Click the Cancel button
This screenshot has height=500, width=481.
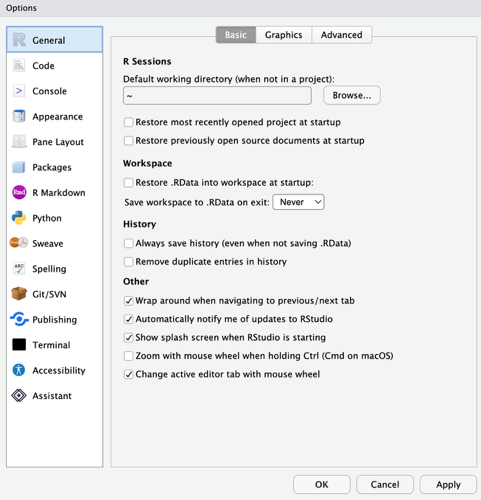click(385, 484)
